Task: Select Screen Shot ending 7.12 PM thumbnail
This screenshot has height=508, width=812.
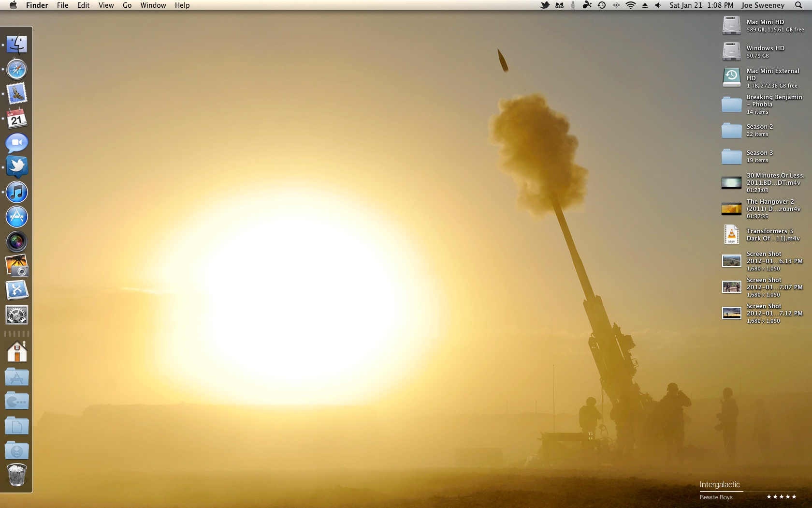Action: click(x=731, y=313)
